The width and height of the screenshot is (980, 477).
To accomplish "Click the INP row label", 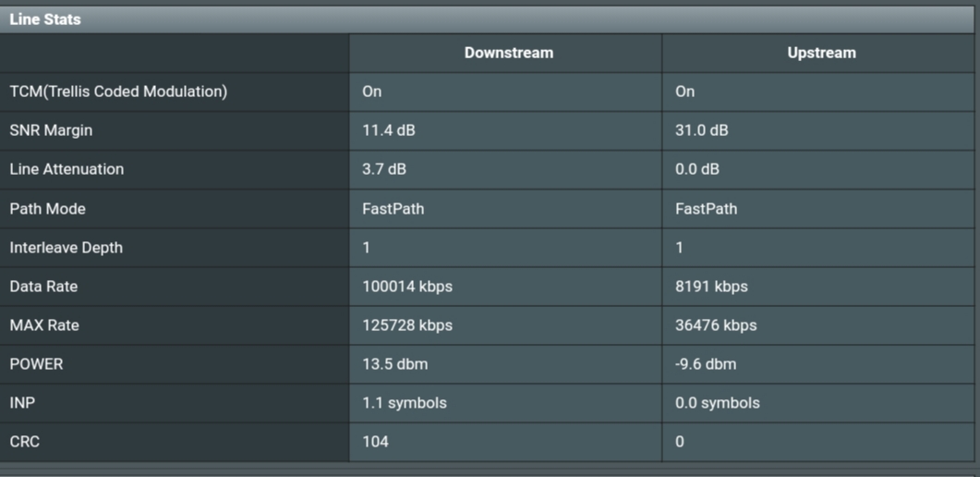I will [22, 403].
